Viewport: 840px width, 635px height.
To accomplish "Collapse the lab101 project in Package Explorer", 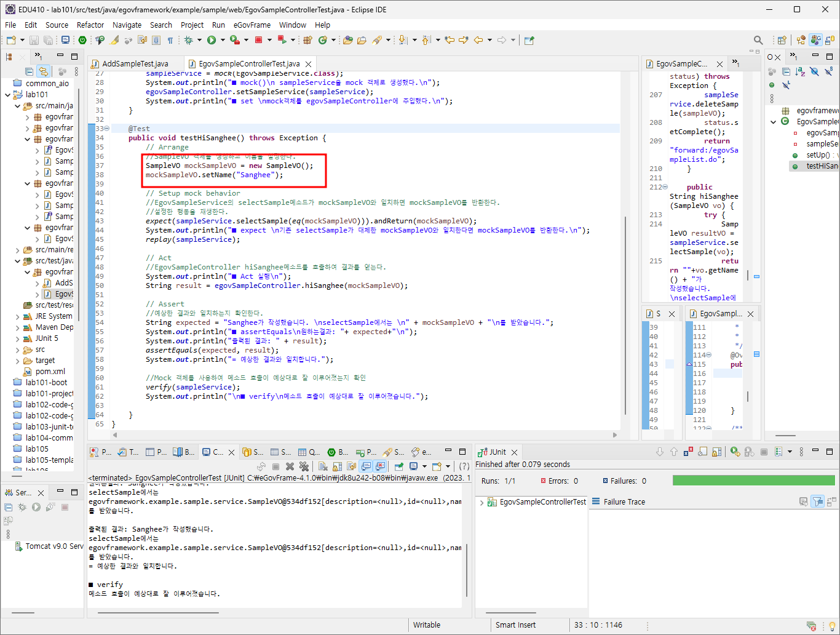I will 7,95.
